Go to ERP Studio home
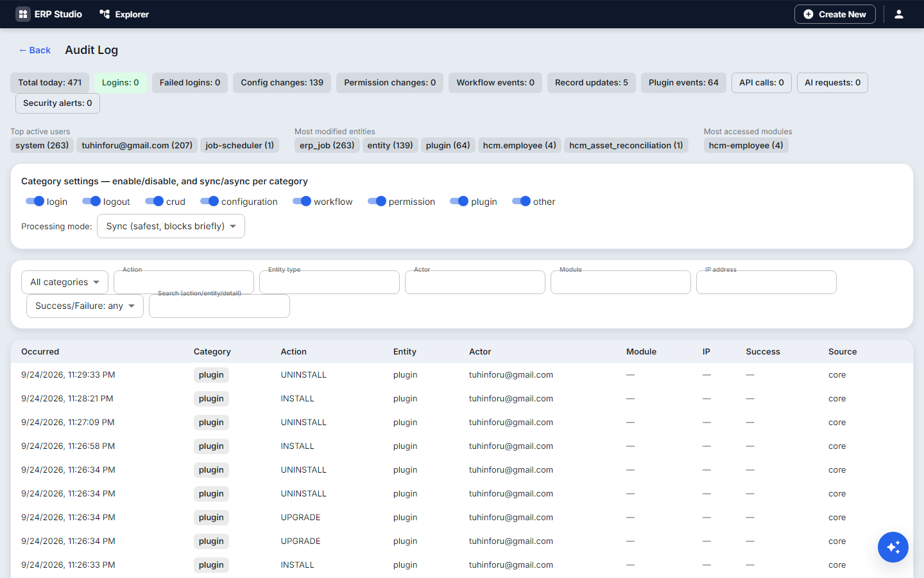 49,14
